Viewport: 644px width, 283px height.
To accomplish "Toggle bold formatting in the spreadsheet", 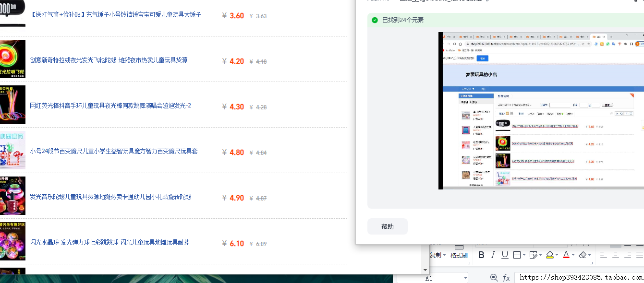I will (x=481, y=255).
